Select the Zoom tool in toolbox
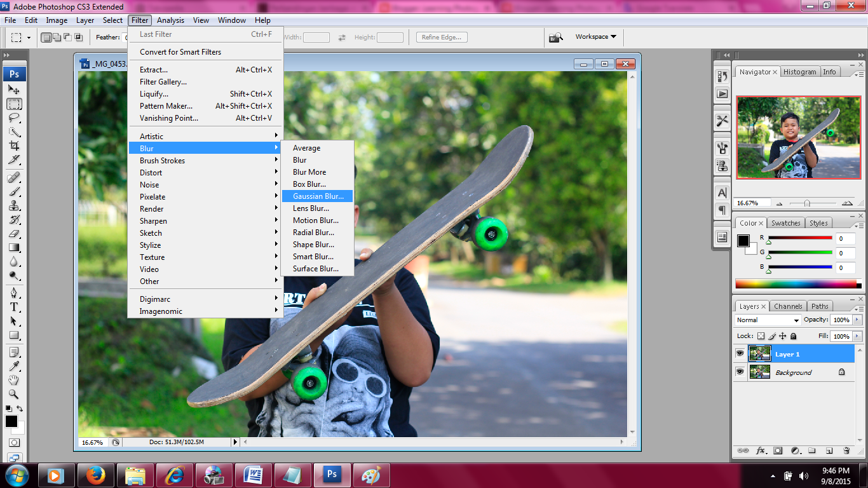Screen dimensions: 868x488 coord(14,394)
